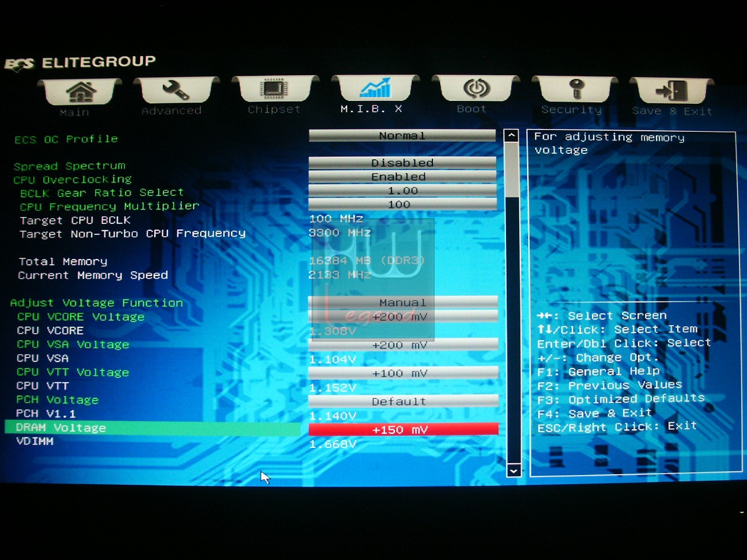
Task: Change CPU Overclocking Enabled value
Action: (402, 176)
